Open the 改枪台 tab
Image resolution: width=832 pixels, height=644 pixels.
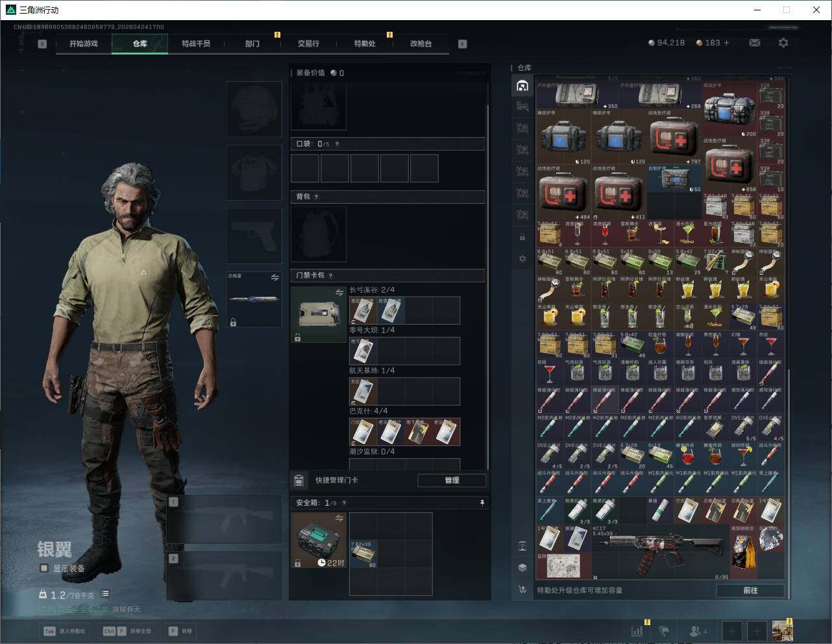421,43
